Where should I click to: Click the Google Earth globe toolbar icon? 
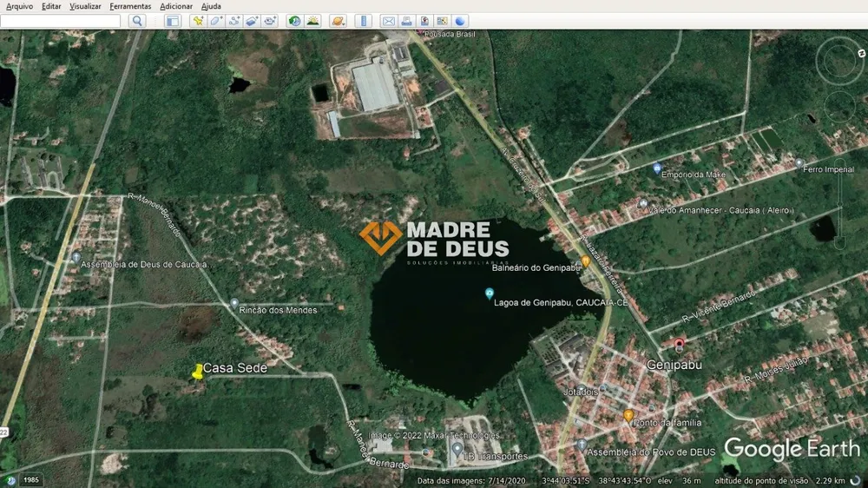pyautogui.click(x=460, y=21)
